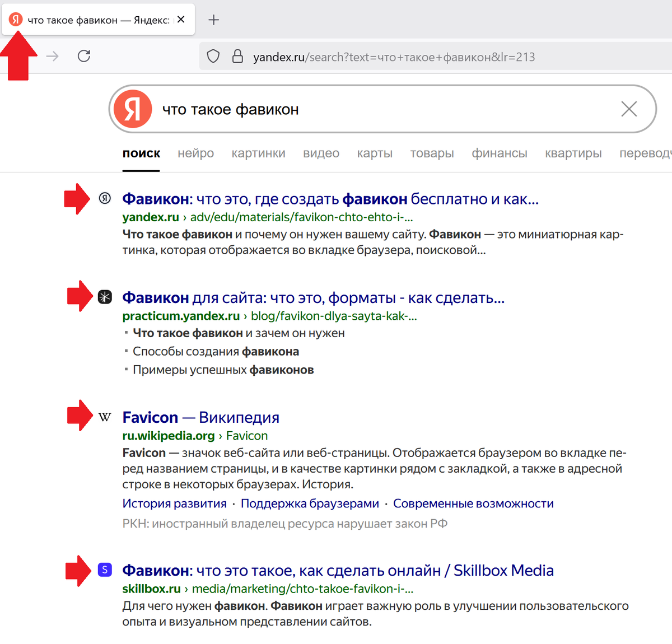Click the Wikipedia W favicon beside its result
Viewport: 672px width, 644px height.
104,416
